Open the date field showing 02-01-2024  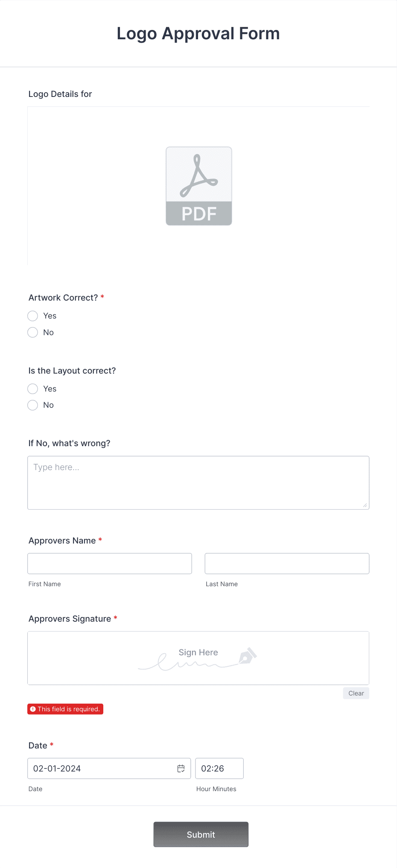109,769
